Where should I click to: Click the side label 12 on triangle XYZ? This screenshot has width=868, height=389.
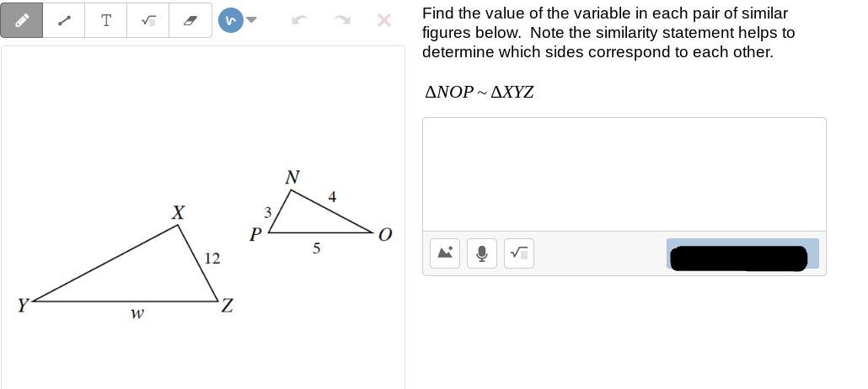[x=212, y=258]
